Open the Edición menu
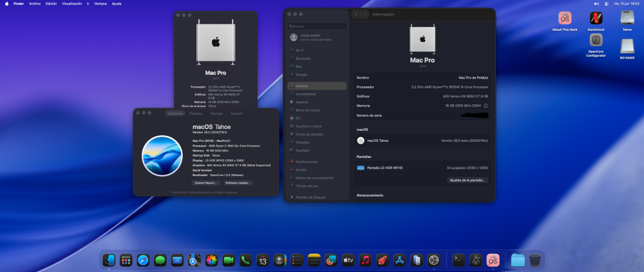Viewport: 644px width, 272px height. (x=52, y=3)
